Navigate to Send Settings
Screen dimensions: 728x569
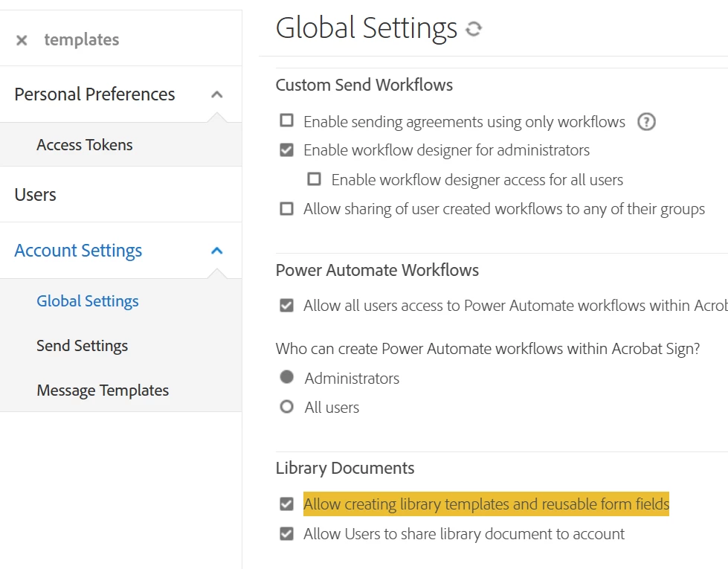(83, 346)
